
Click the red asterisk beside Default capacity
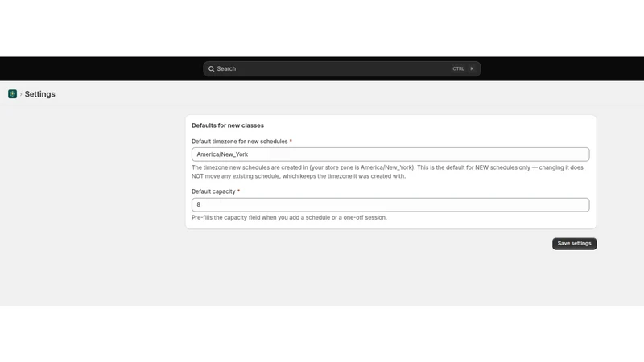(x=238, y=191)
